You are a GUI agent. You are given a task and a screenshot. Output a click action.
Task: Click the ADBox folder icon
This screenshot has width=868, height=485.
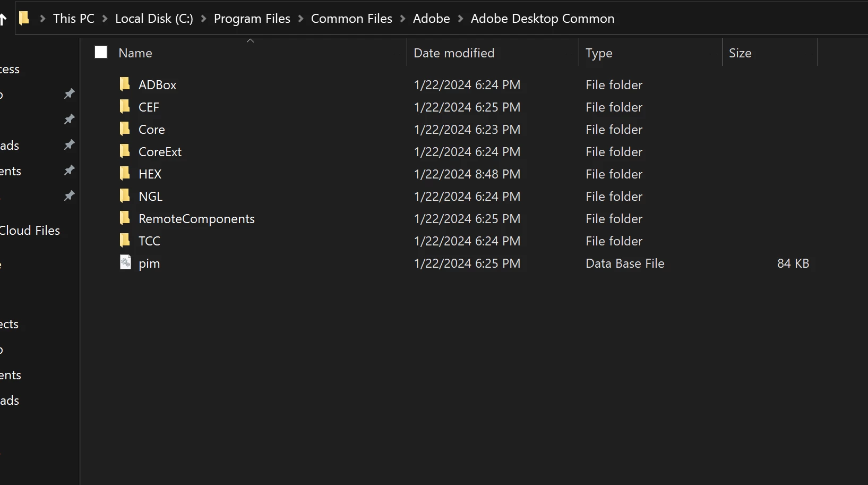(125, 84)
